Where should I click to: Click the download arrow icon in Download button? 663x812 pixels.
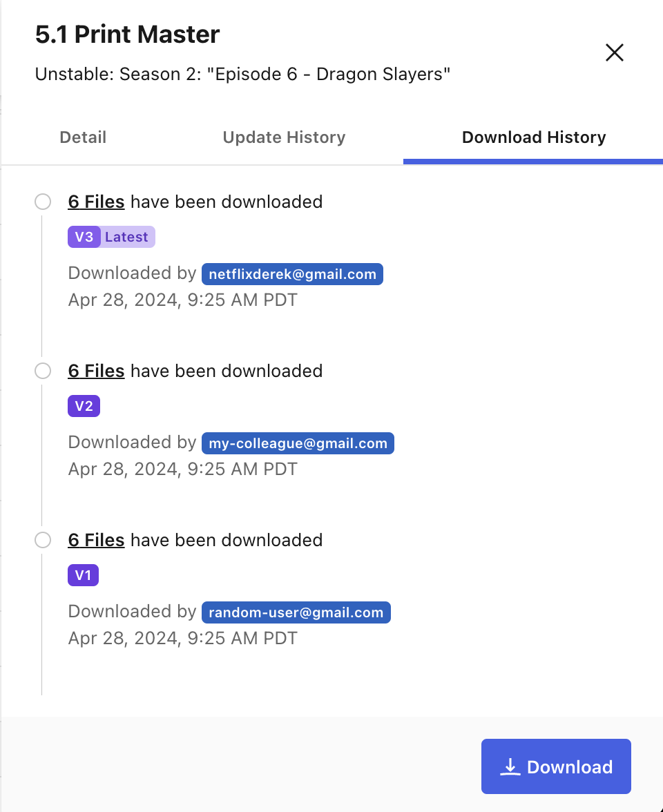click(x=510, y=766)
